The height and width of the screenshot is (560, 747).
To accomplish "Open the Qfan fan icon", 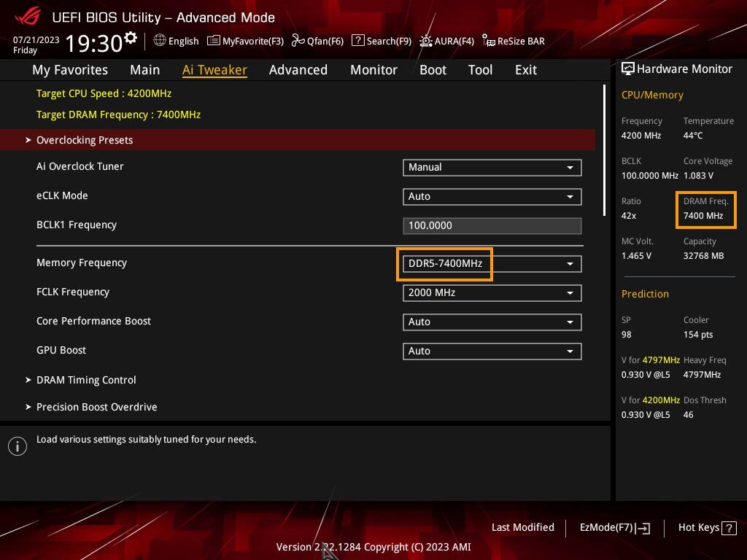I will pyautogui.click(x=298, y=41).
